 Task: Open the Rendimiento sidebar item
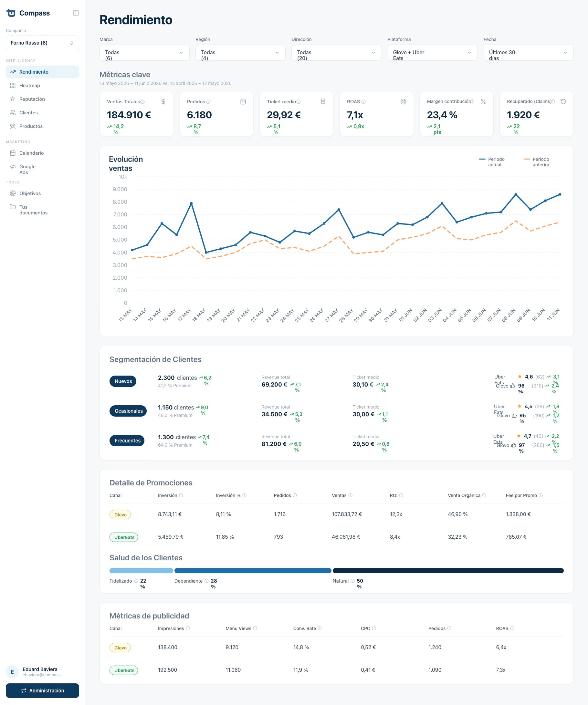pyautogui.click(x=42, y=72)
